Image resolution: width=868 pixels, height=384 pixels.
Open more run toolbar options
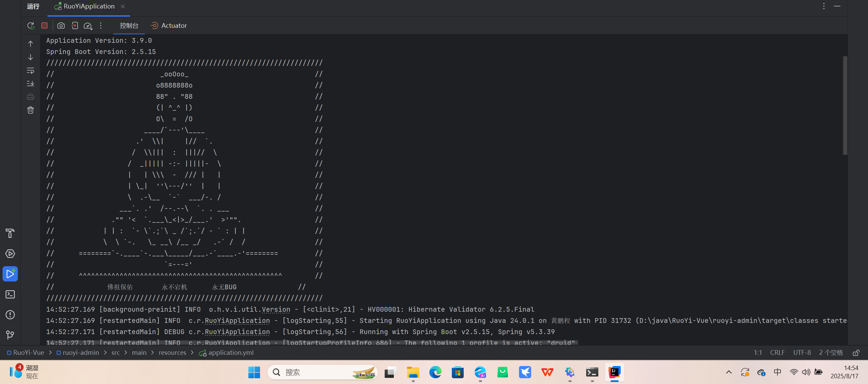point(101,25)
